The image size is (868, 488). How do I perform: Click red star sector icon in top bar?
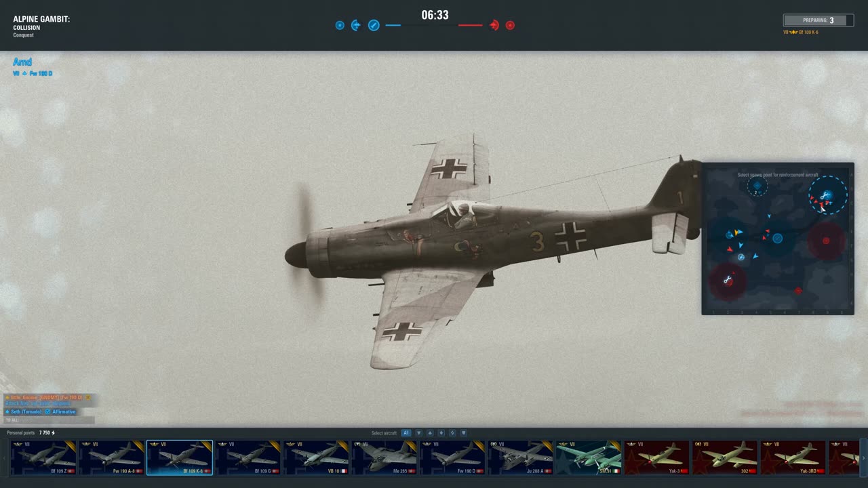point(510,25)
